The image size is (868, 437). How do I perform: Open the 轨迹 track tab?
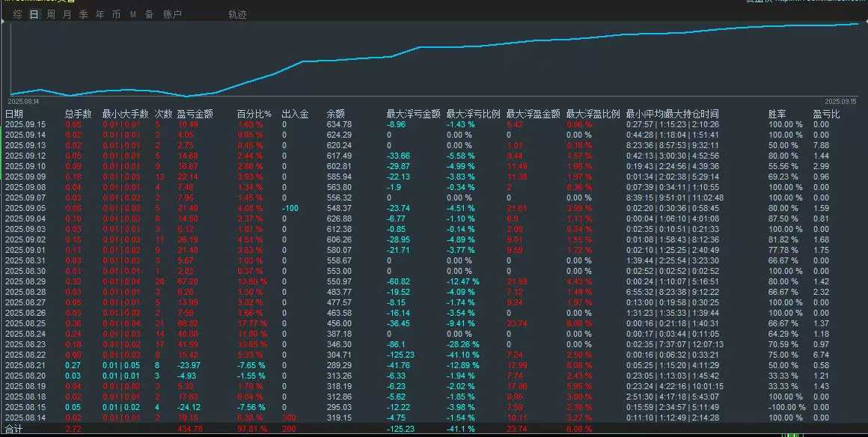tap(237, 15)
